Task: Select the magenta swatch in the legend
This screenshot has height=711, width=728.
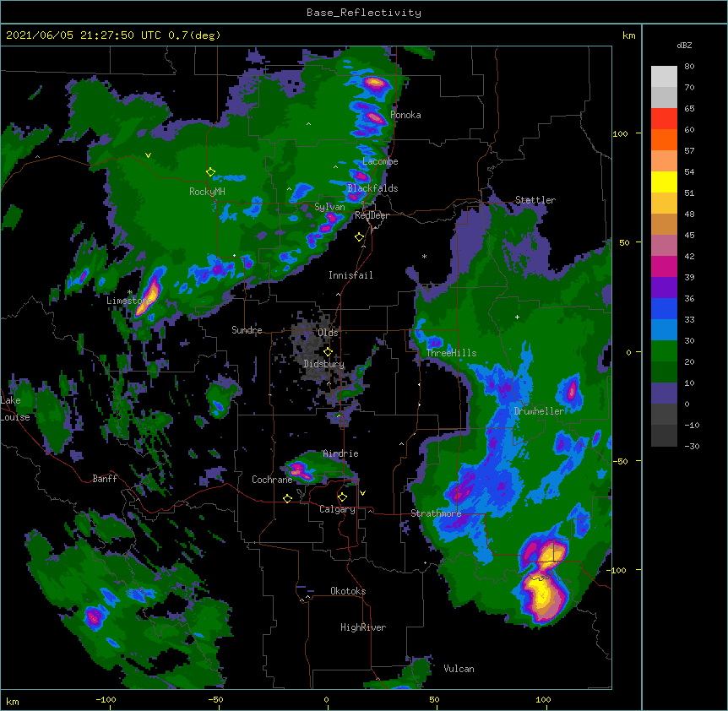Action: (x=664, y=266)
